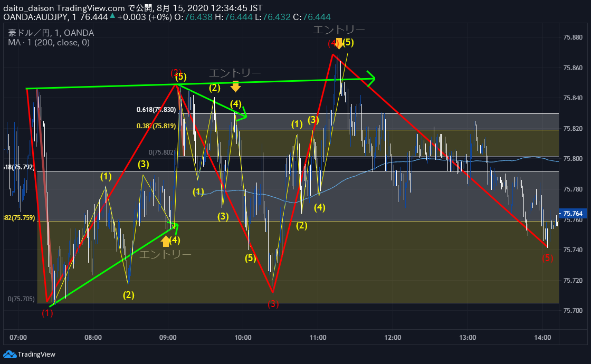Click the orange down arrow at the 75.880 peak
The image size is (591, 364).
click(339, 43)
